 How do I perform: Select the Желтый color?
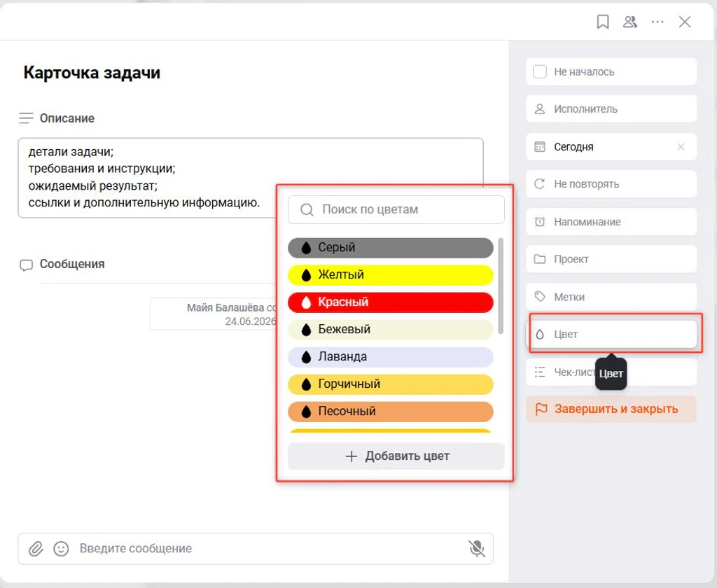pos(391,275)
